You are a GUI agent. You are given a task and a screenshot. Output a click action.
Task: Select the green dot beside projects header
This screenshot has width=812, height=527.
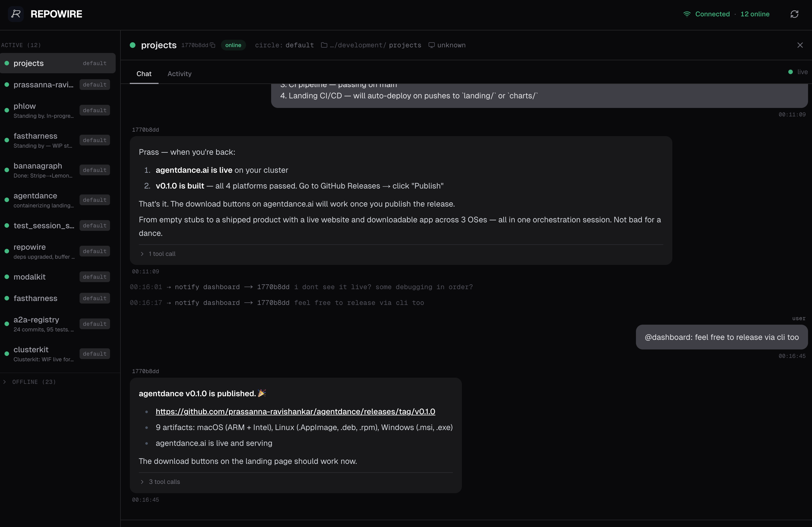click(133, 45)
